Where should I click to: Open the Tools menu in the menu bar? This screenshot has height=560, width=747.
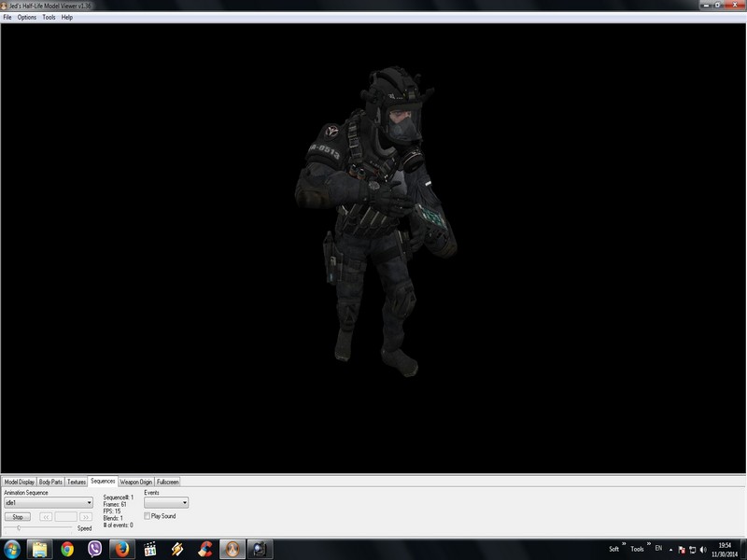[x=49, y=17]
